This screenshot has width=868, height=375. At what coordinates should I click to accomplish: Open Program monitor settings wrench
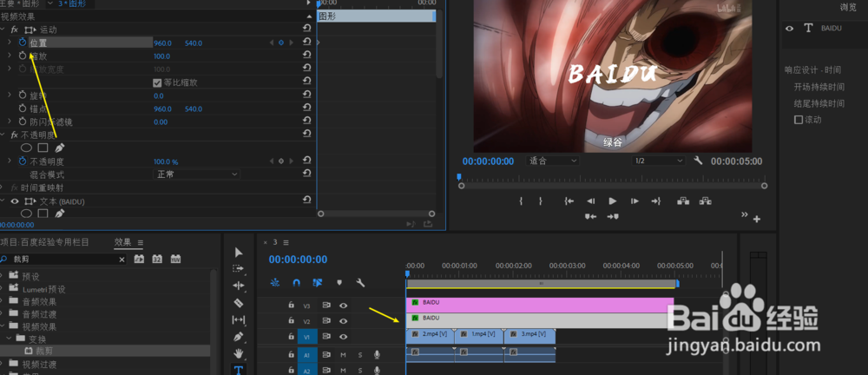(698, 161)
